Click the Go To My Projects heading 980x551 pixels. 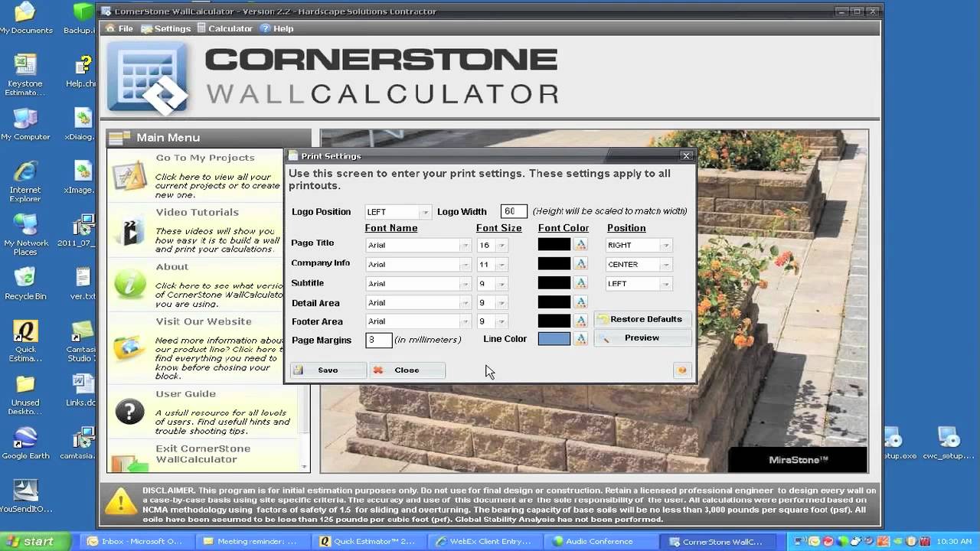click(x=205, y=158)
